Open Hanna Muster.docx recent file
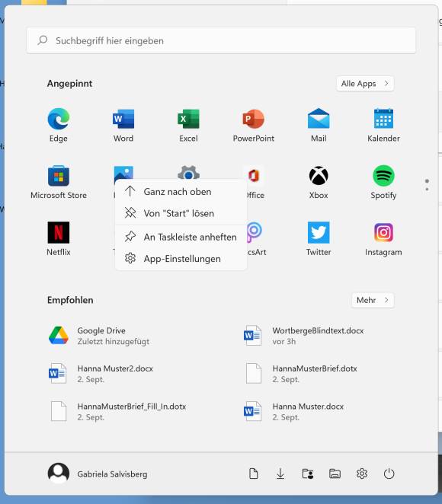 click(294, 411)
